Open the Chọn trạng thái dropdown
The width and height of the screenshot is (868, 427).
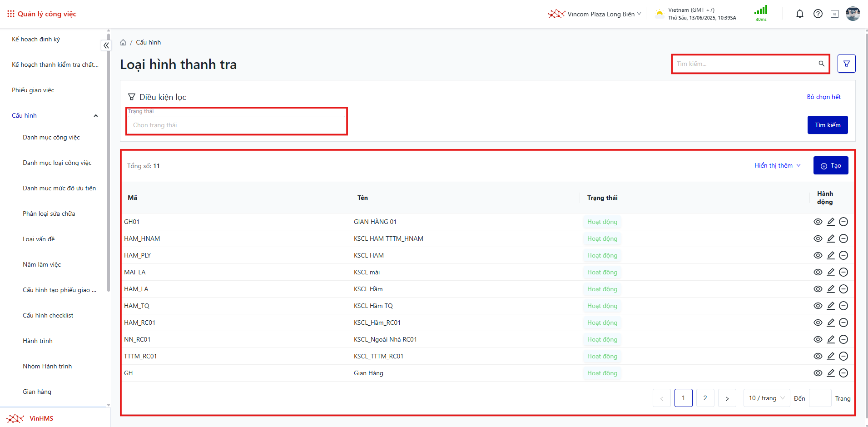236,125
